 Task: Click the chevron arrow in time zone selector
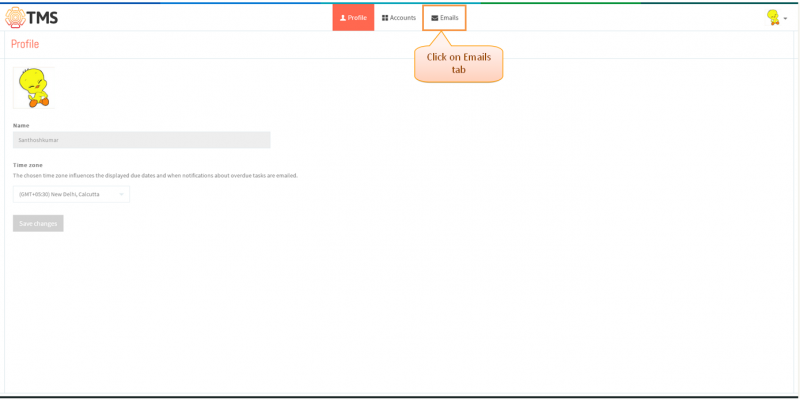pyautogui.click(x=121, y=194)
